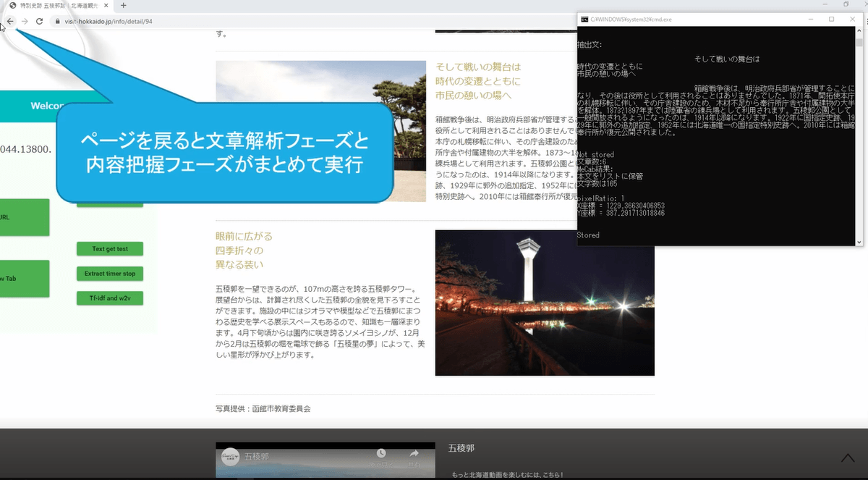868x480 pixels.
Task: Click the scroll-to-top chevron in footer
Action: click(848, 458)
